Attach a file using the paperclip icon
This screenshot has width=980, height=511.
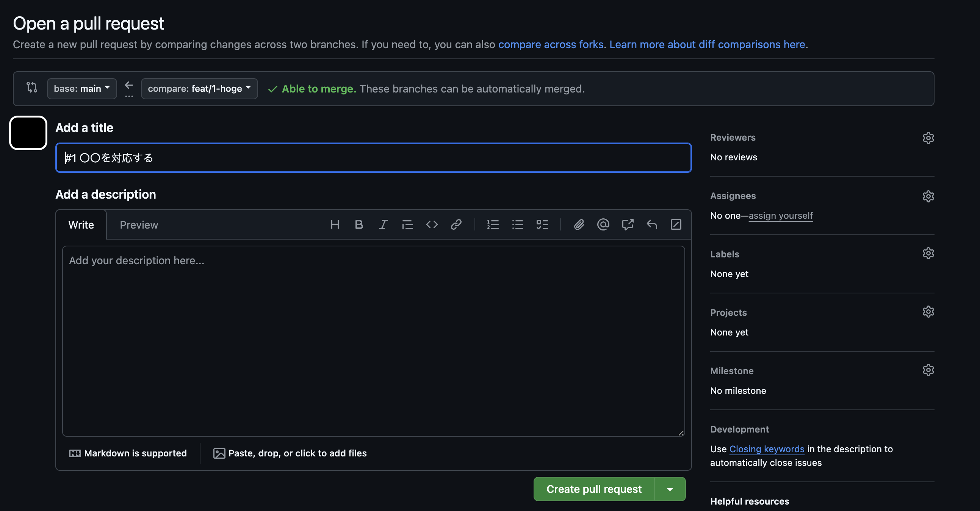pyautogui.click(x=579, y=224)
